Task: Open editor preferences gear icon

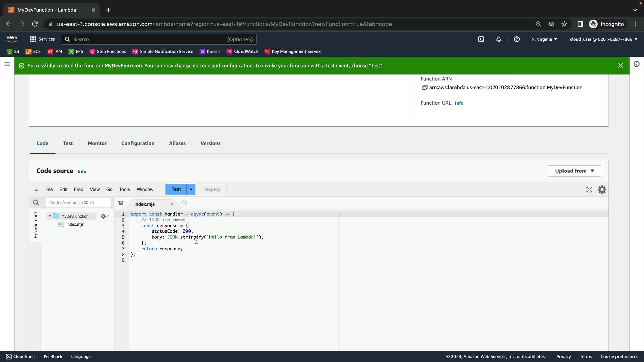Action: pyautogui.click(x=602, y=190)
